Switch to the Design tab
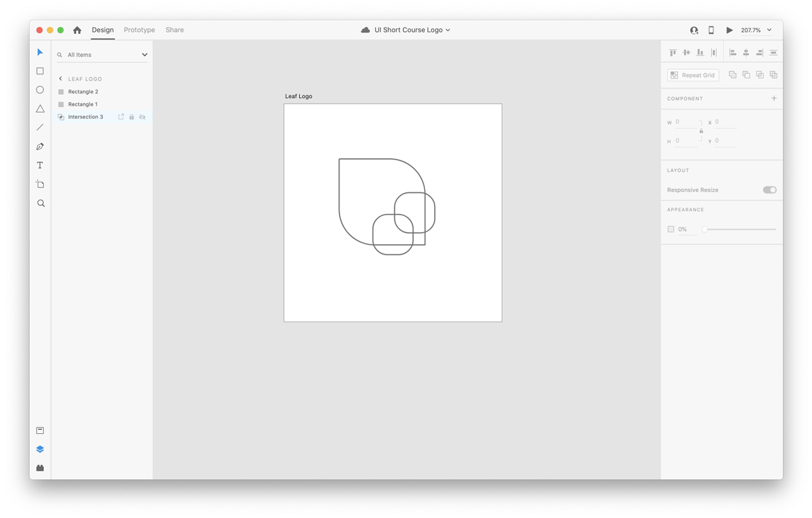812x518 pixels. click(103, 30)
